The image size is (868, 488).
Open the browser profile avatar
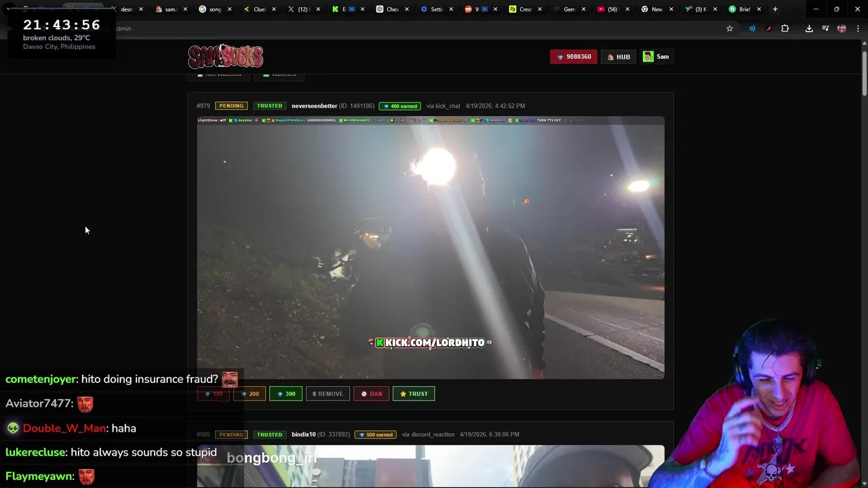point(842,28)
